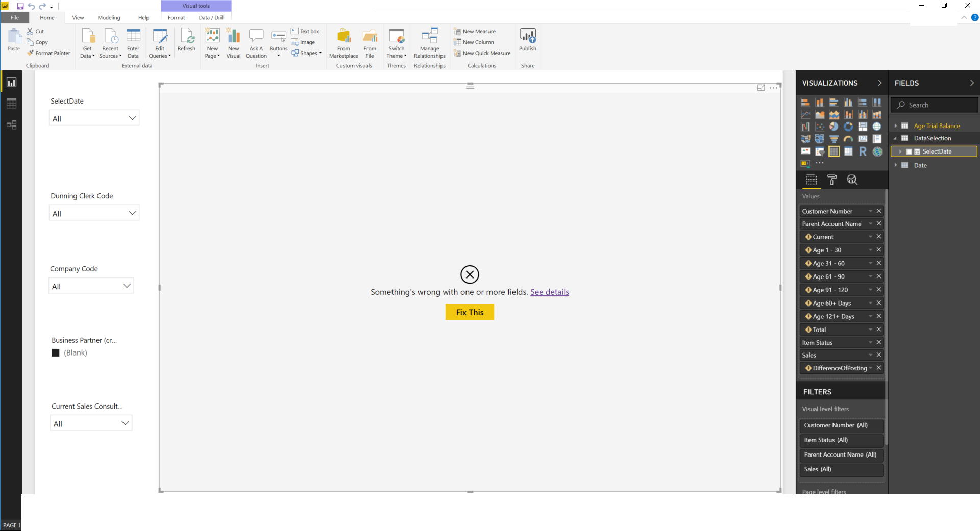This screenshot has width=980, height=531.
Task: Choose the donut chart visualization
Action: coord(848,127)
